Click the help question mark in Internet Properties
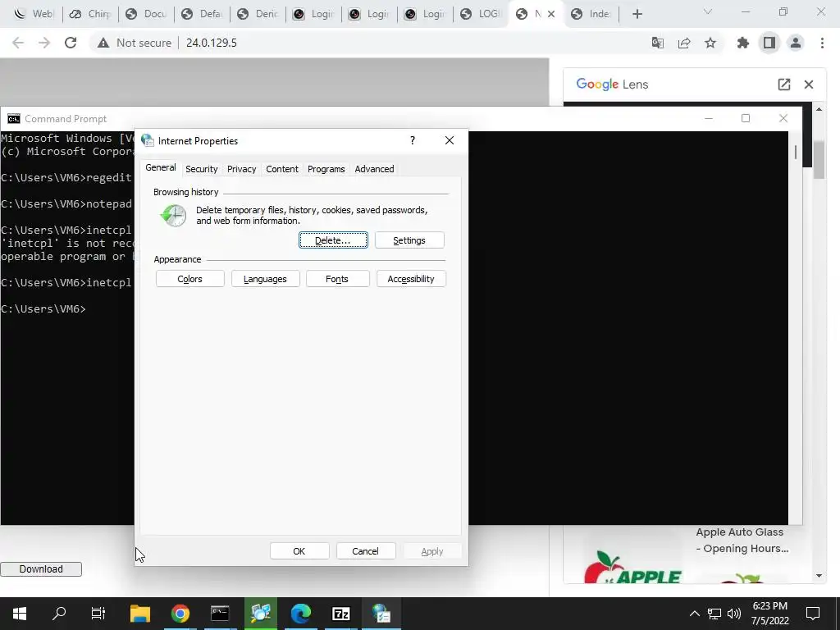 [x=412, y=140]
